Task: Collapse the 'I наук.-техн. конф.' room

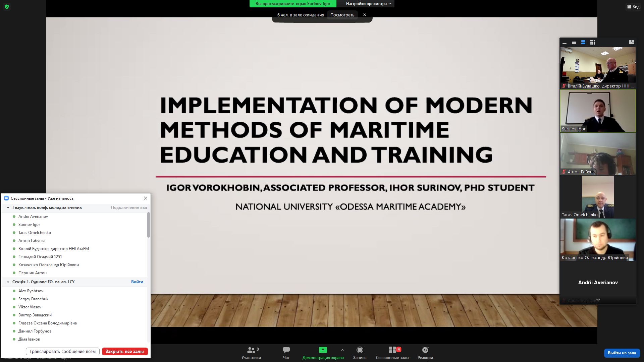Action: pos(8,208)
